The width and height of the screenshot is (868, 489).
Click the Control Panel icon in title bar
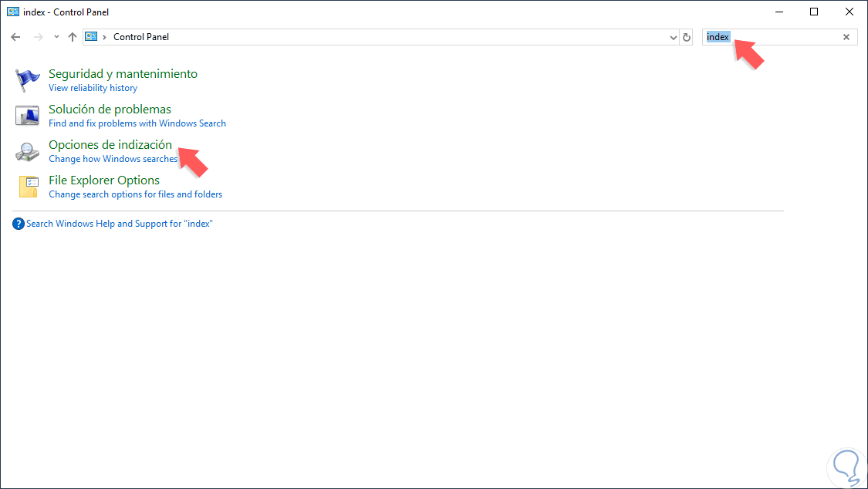click(x=13, y=12)
